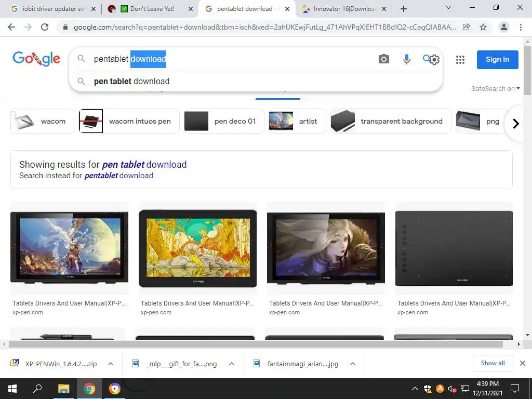Click the muted volume tray icon
532x399 pixels.
(452, 389)
